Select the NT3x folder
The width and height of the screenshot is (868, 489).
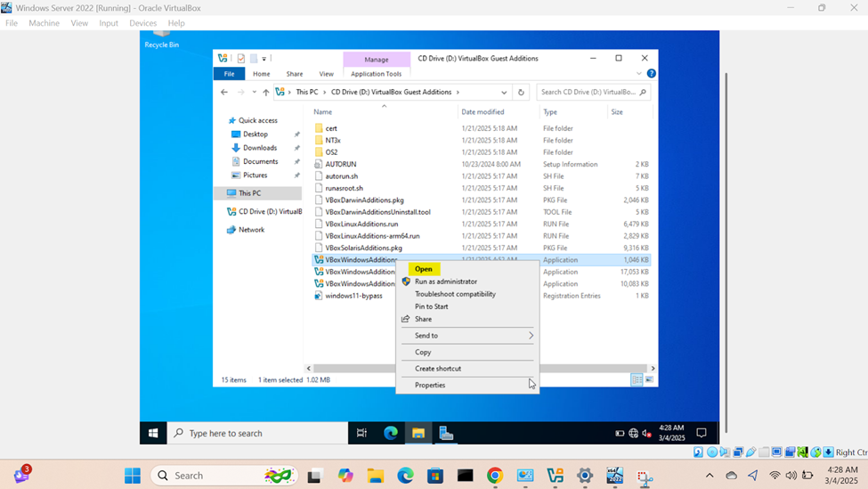click(333, 140)
